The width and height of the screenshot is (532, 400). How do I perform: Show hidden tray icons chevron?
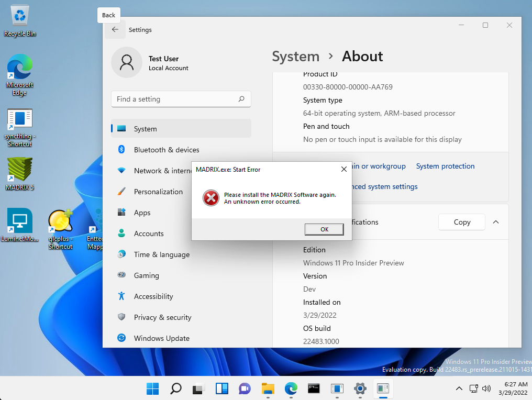tap(459, 388)
